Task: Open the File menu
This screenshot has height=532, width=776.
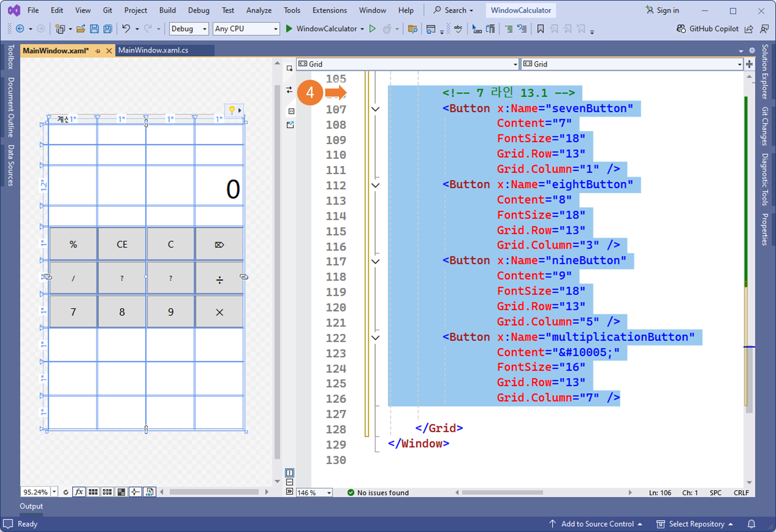Action: (33, 10)
